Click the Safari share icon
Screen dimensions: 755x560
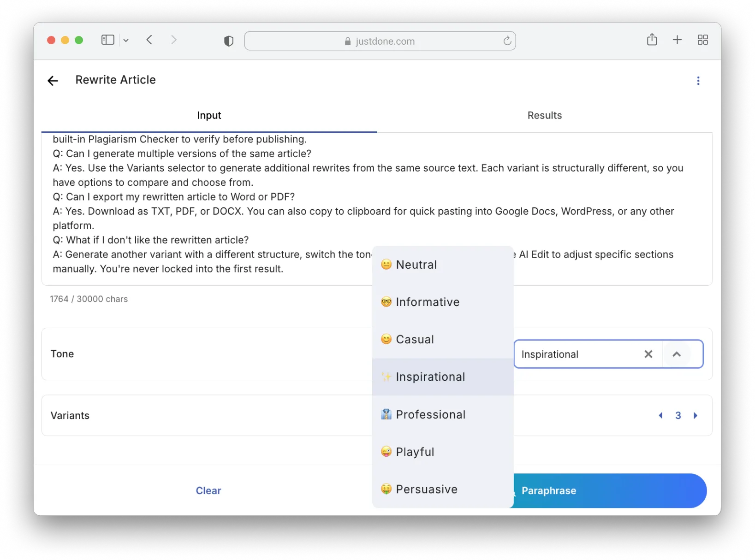click(651, 40)
